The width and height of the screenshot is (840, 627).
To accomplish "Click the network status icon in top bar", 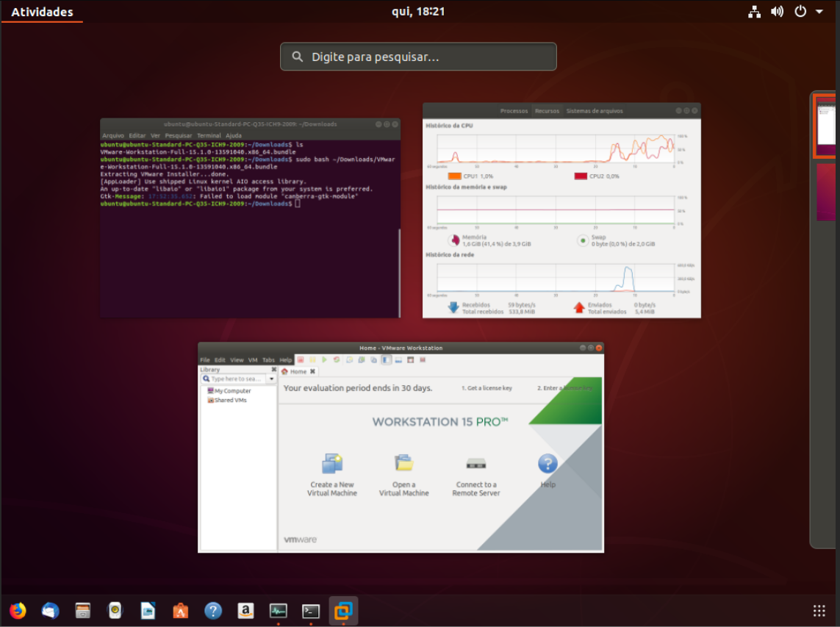I will pyautogui.click(x=754, y=11).
